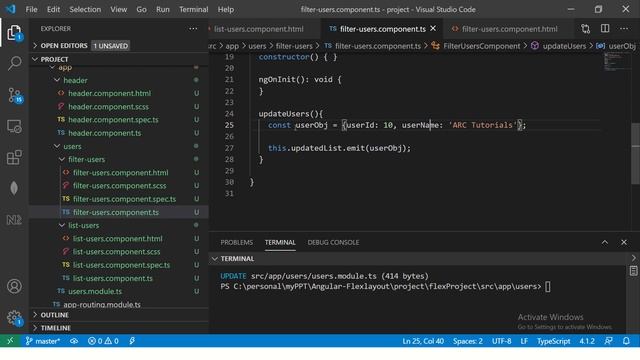Open users.module.ts file
Screen dimensions: 640x360
tap(95, 291)
